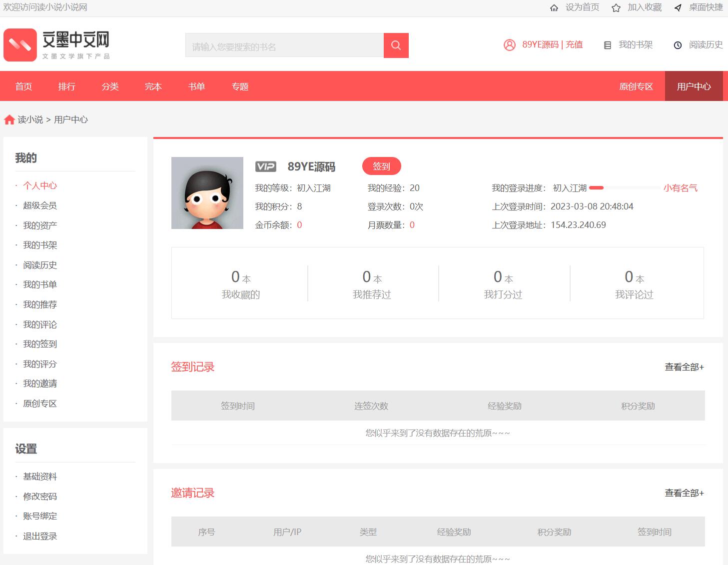
Task: Click the login progress bar
Action: (625, 188)
